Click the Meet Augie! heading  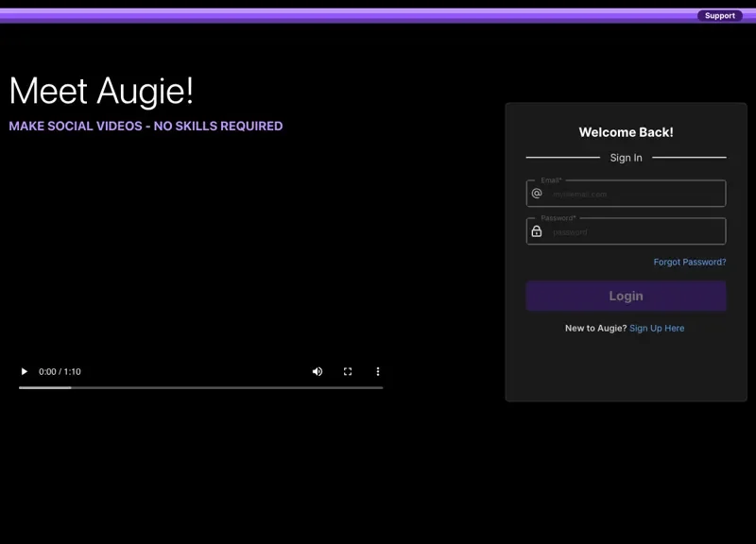tap(100, 91)
